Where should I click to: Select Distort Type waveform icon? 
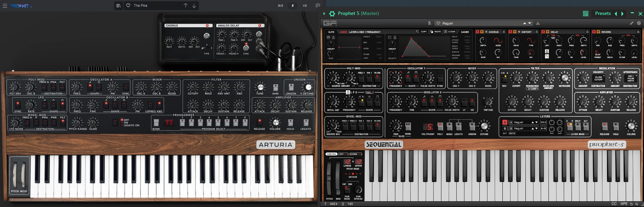(531, 40)
